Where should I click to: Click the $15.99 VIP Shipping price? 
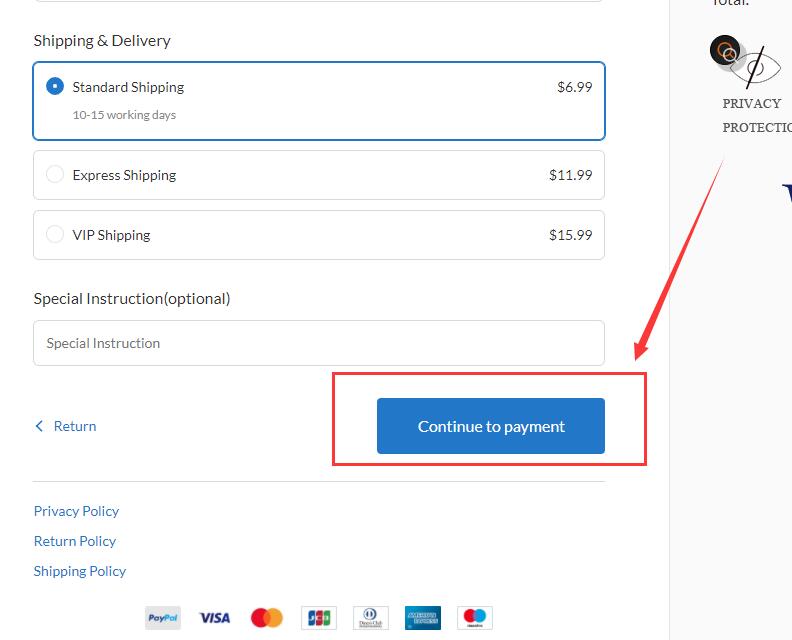(x=570, y=235)
